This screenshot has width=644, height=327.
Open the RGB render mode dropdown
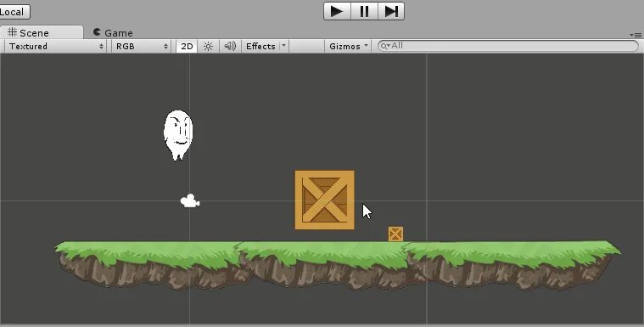tap(142, 46)
